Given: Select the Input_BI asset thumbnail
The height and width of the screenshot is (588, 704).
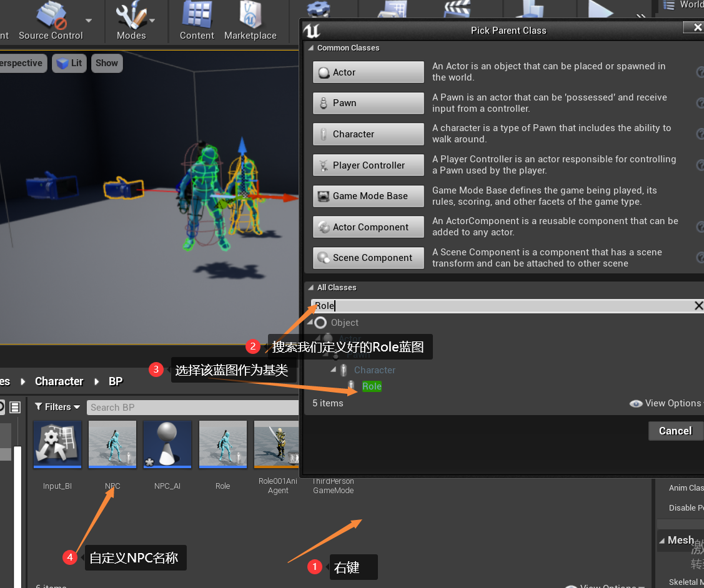Looking at the screenshot, I should (x=57, y=444).
